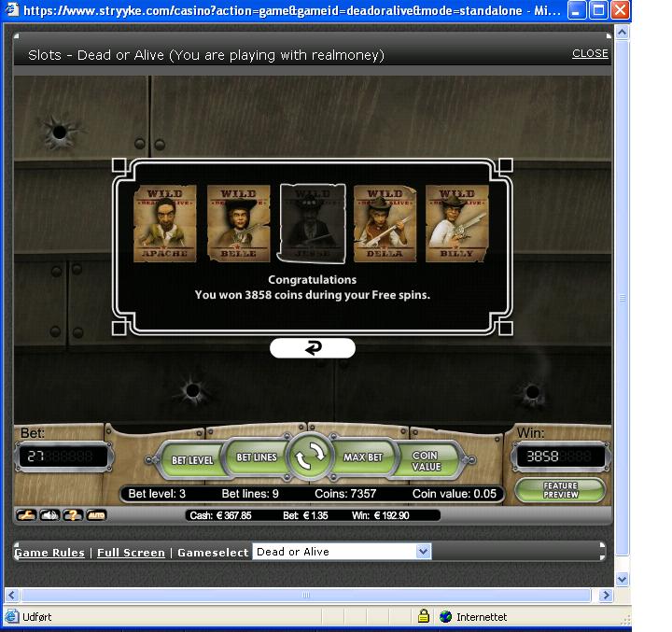Image resolution: width=672 pixels, height=632 pixels.
Task: Open help with the question mark icon
Action: 73,515
